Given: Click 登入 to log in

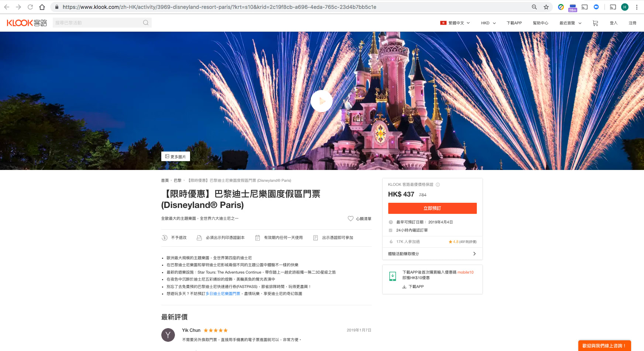Looking at the screenshot, I should pyautogui.click(x=613, y=23).
